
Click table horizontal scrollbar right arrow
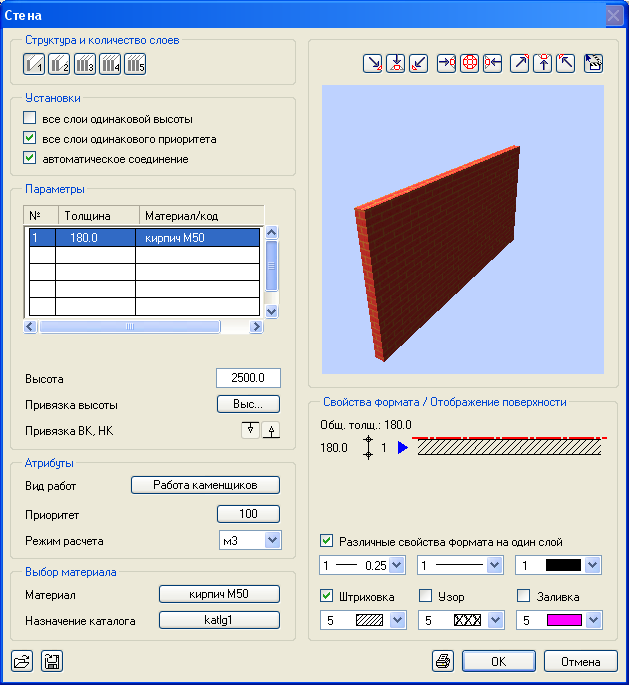256,326
